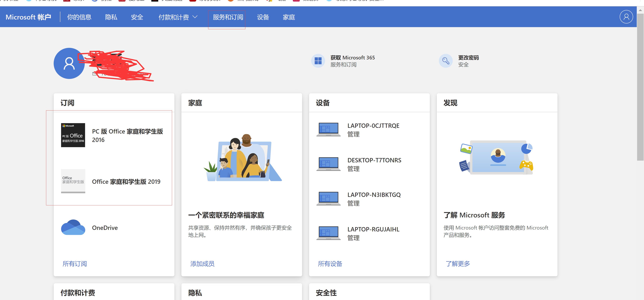Click Microsoft 帐户 logo to go home
The height and width of the screenshot is (300, 644).
(x=28, y=17)
